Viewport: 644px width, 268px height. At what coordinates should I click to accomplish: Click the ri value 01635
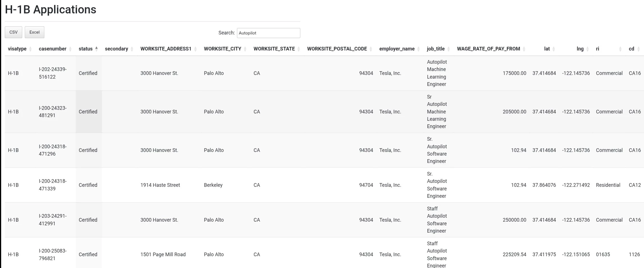coord(603,255)
